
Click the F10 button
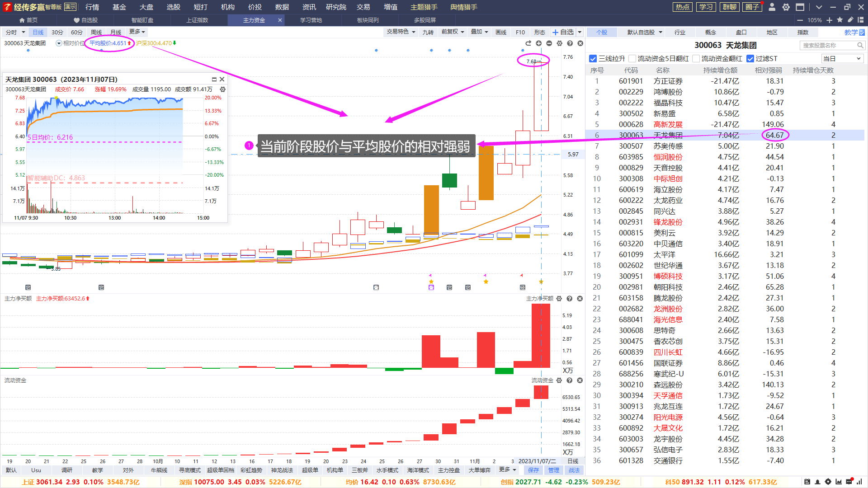pyautogui.click(x=520, y=32)
